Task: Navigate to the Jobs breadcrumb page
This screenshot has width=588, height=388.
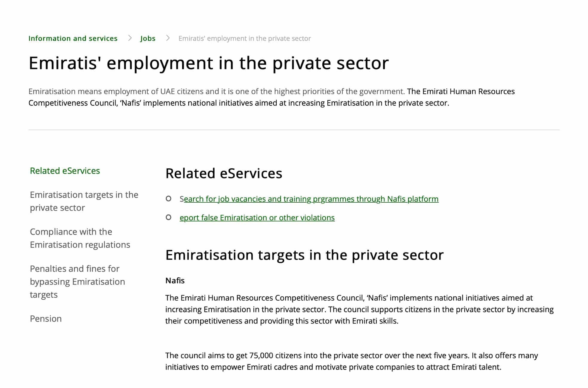Action: coord(148,38)
